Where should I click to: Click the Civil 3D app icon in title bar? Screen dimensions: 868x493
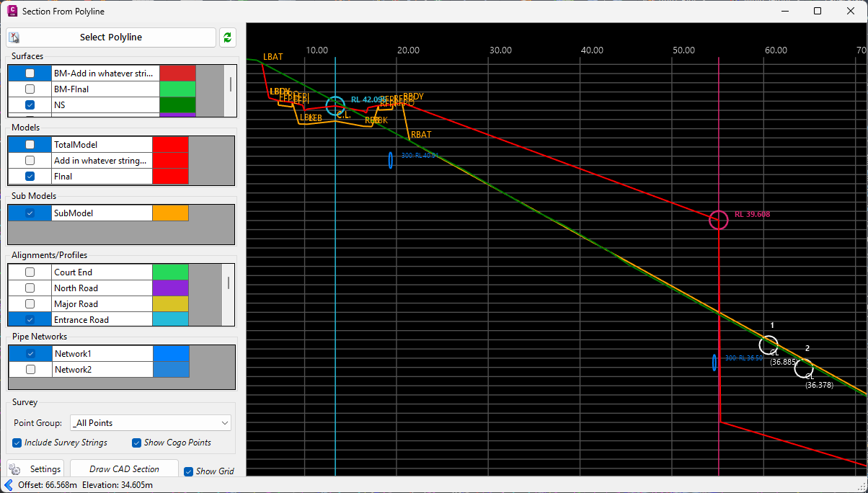click(x=11, y=11)
